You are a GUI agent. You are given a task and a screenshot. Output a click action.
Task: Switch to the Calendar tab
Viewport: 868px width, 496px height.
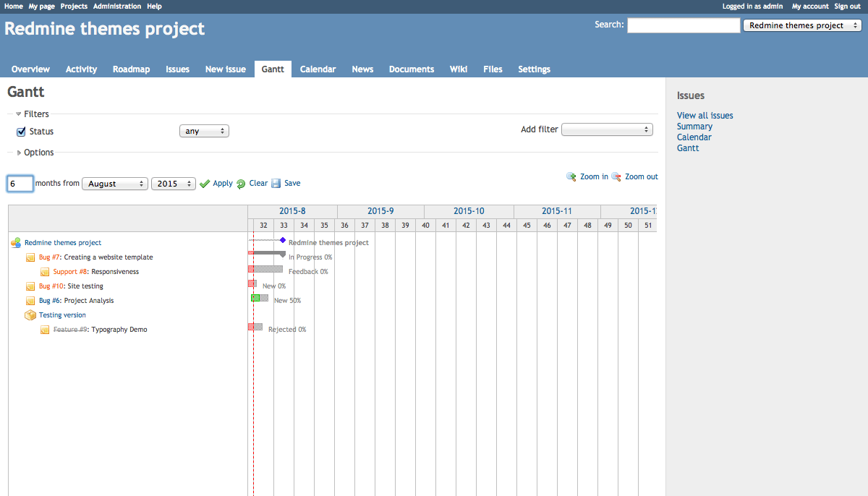[318, 69]
